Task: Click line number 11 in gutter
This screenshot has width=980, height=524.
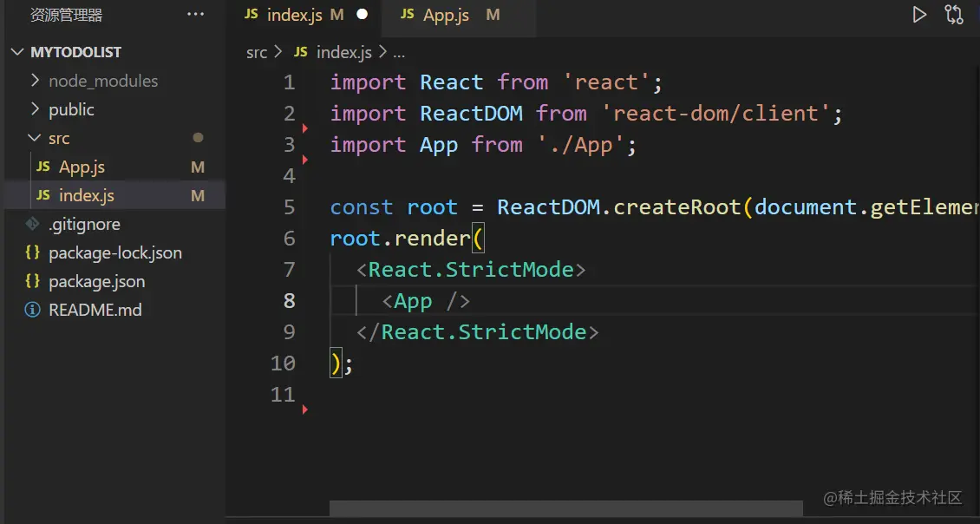Action: click(283, 395)
